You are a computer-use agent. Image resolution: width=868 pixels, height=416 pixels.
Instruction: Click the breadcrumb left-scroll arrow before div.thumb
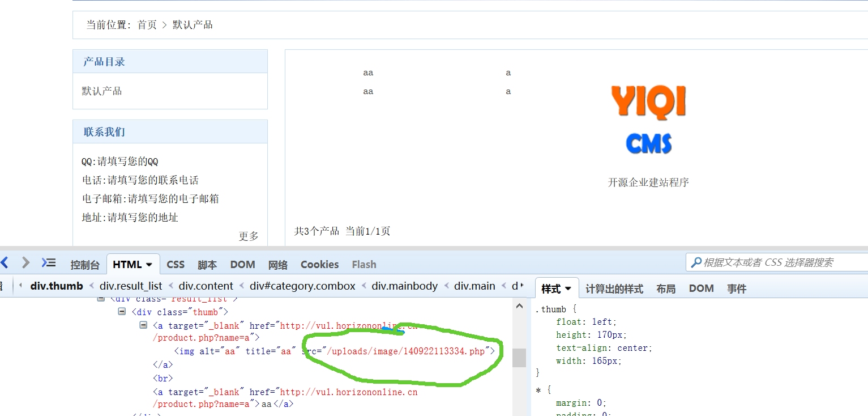(x=20, y=286)
